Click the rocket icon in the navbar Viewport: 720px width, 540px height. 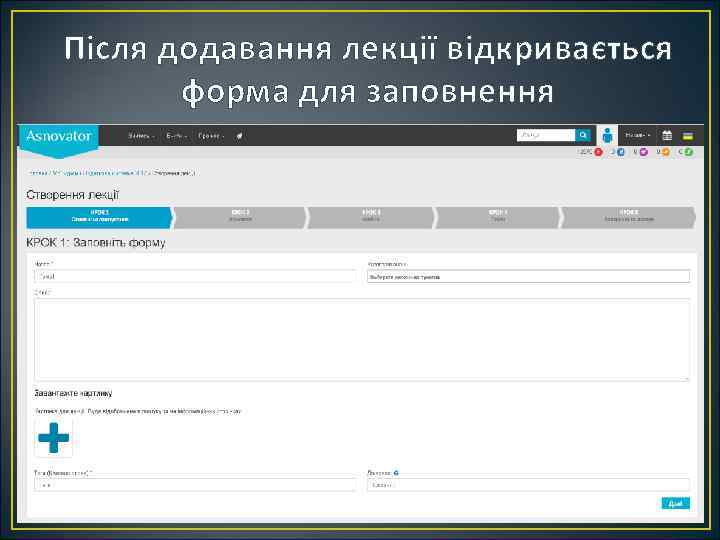[x=239, y=136]
